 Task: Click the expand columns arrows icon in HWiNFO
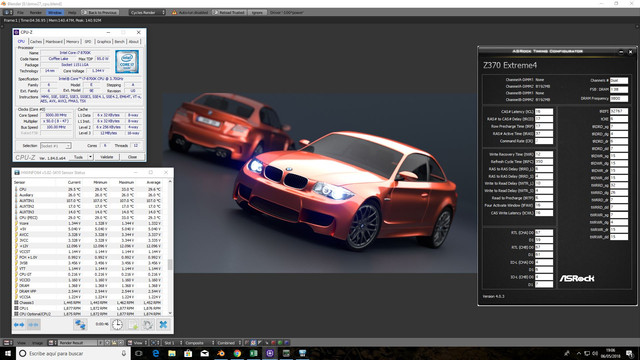click(19, 325)
